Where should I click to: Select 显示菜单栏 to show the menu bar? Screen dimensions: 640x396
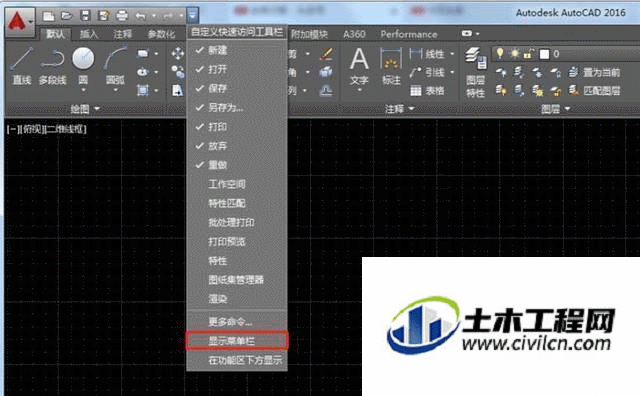(237, 341)
